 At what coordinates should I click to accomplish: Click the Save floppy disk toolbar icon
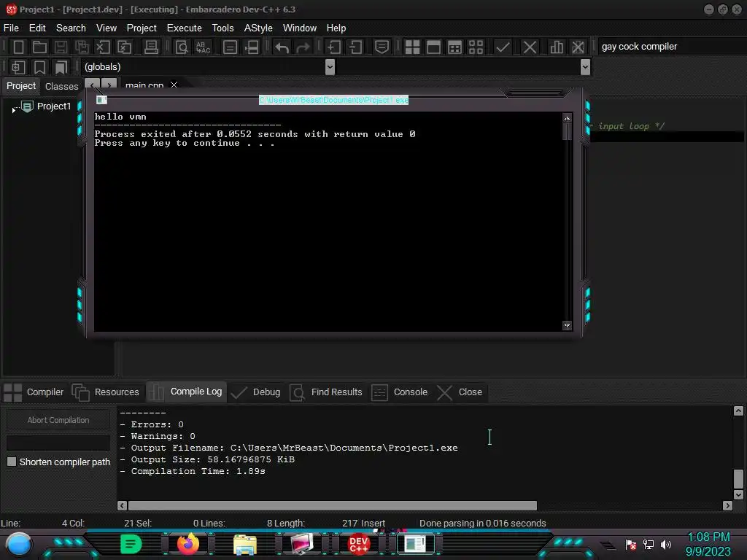pyautogui.click(x=61, y=47)
